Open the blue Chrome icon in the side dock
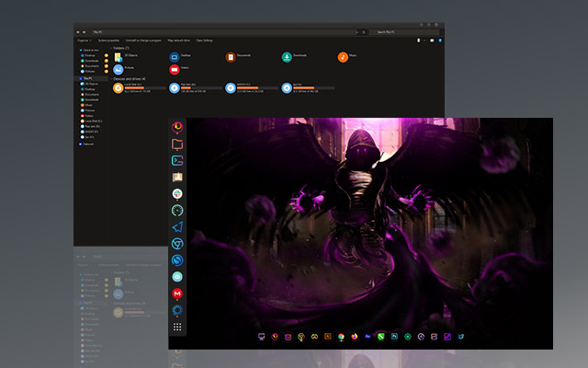Screen dimensions: 588x368 click(x=177, y=244)
